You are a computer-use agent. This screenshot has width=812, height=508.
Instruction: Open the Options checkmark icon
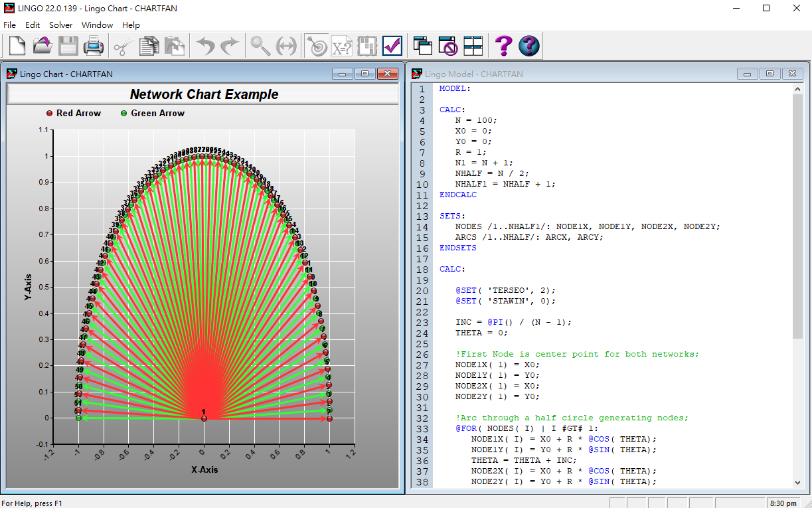[392, 46]
